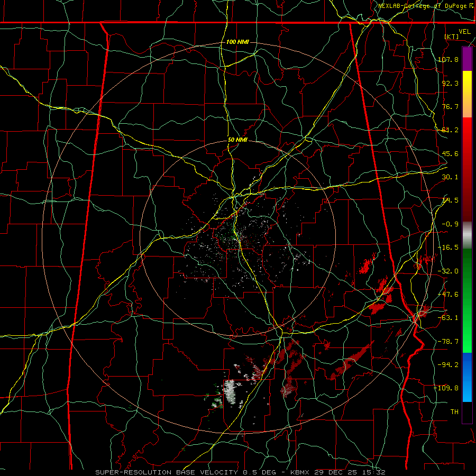Click the 100 NMI range ring label
The image size is (476, 476).
pos(237,42)
